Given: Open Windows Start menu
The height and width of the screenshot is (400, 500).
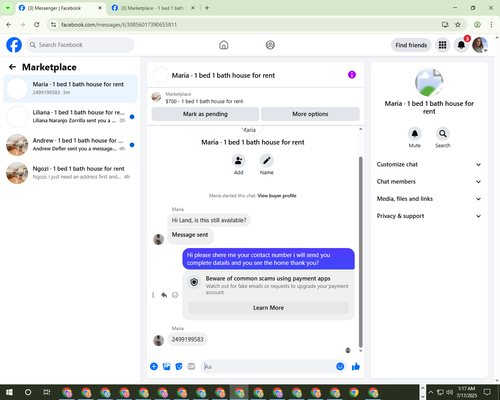Looking at the screenshot, I should [9, 392].
